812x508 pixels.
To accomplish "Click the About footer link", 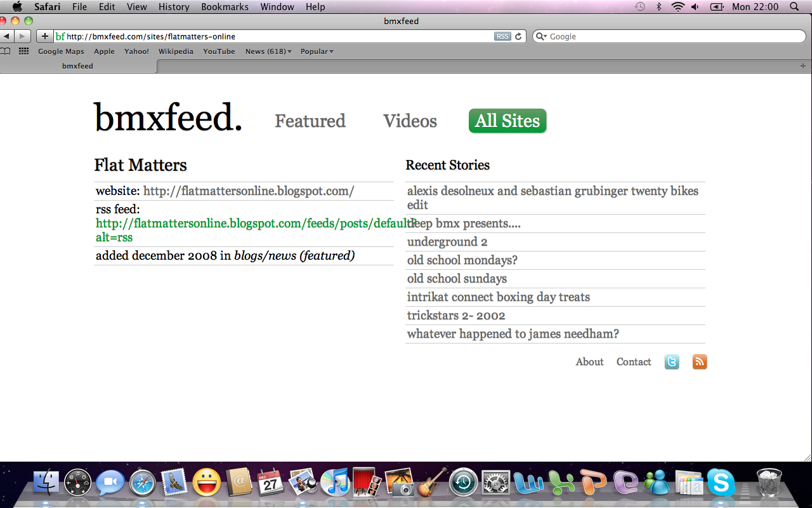I will 589,362.
